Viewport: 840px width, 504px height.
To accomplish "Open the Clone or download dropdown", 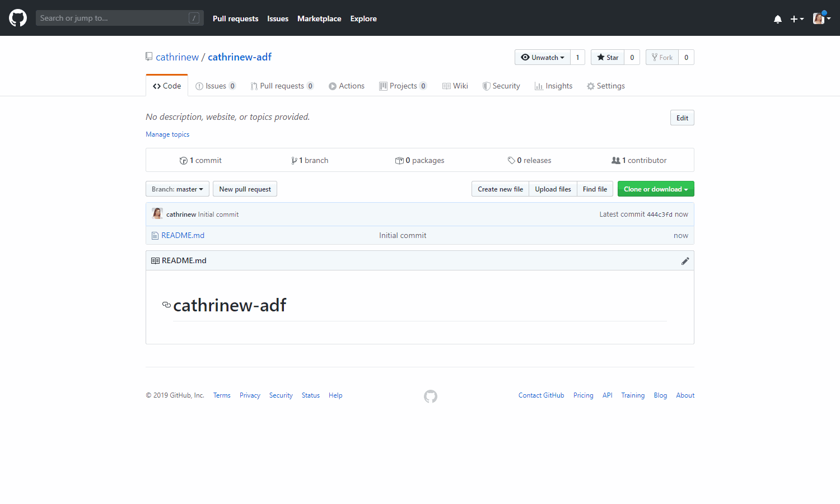I will pos(655,189).
